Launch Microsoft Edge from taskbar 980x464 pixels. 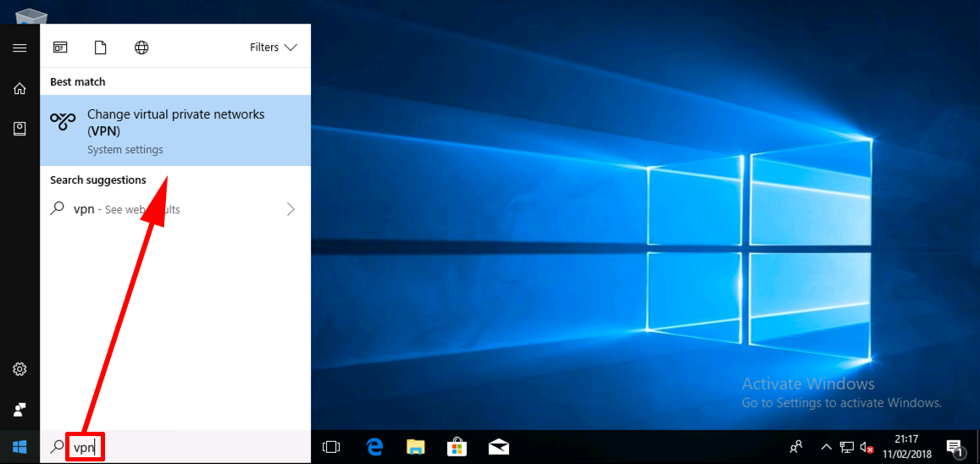click(374, 447)
